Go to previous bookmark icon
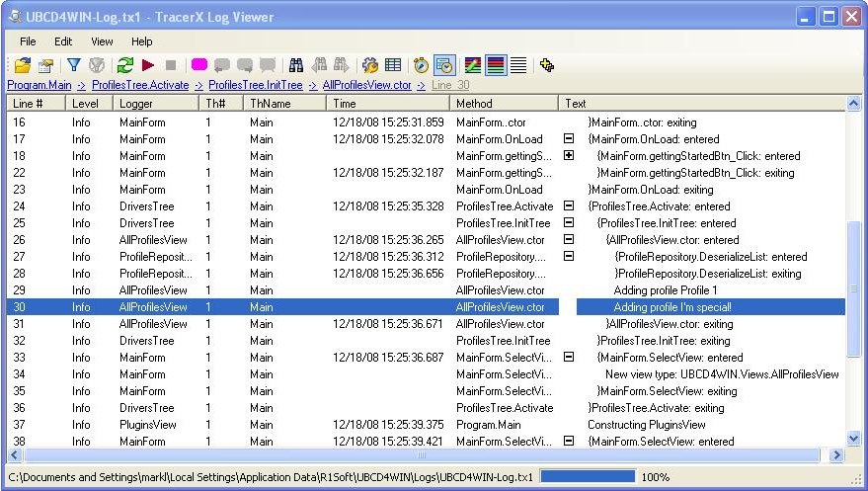Image resolution: width=868 pixels, height=491 pixels. point(222,65)
